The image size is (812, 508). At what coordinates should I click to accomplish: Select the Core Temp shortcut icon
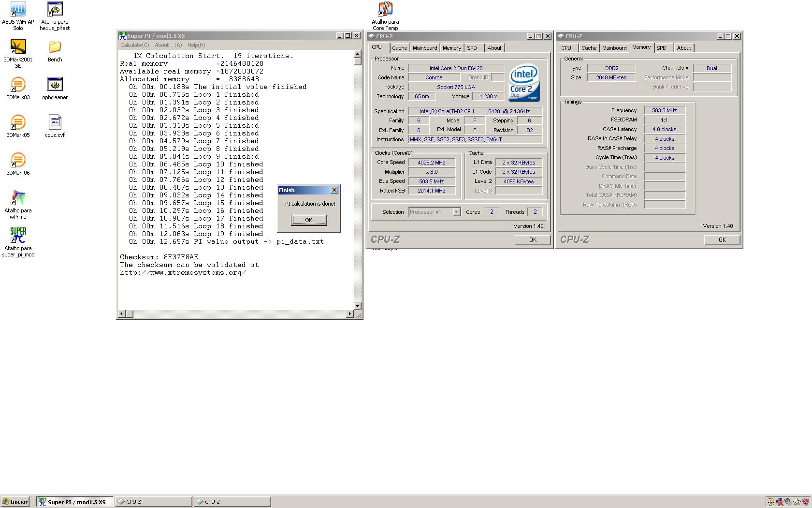[385, 16]
